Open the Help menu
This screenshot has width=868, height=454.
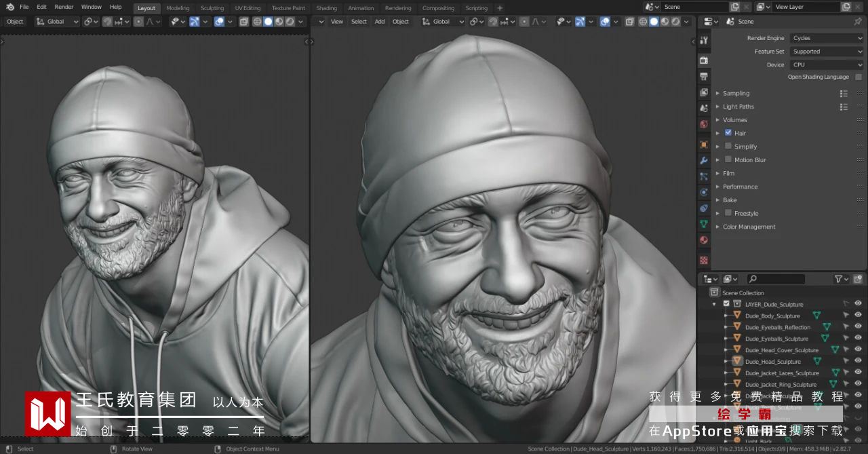click(116, 7)
